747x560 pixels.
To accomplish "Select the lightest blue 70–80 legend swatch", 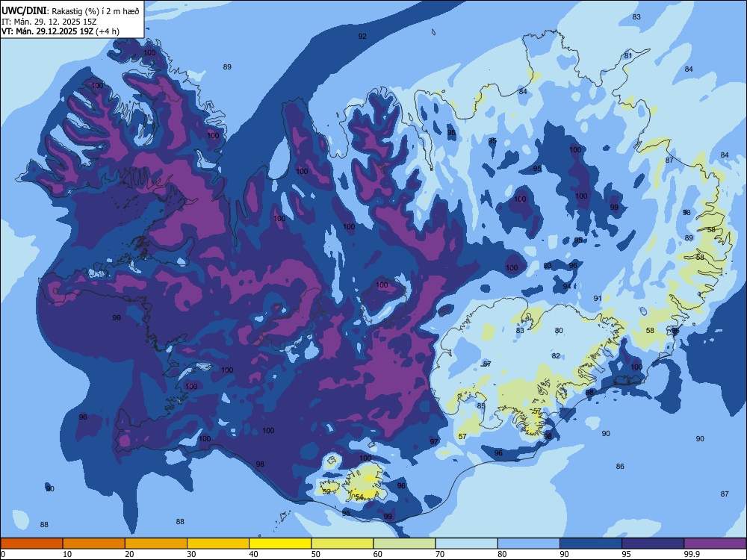I will coord(467,544).
